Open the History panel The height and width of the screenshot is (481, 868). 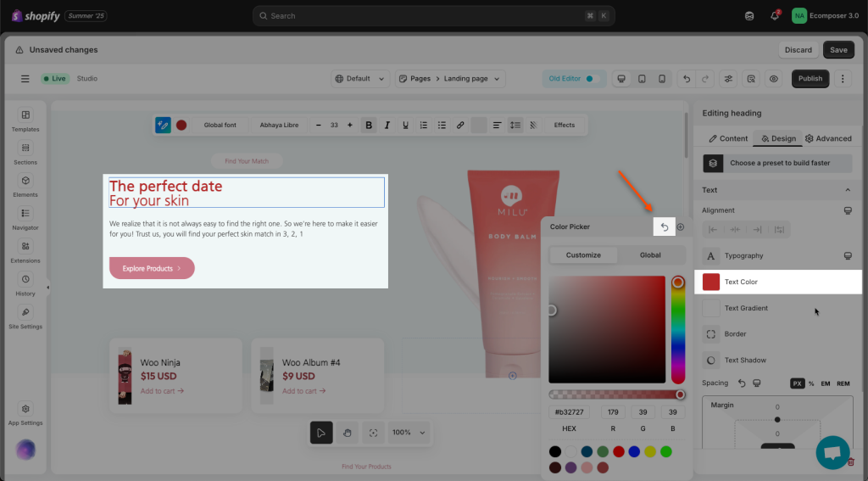(25, 285)
